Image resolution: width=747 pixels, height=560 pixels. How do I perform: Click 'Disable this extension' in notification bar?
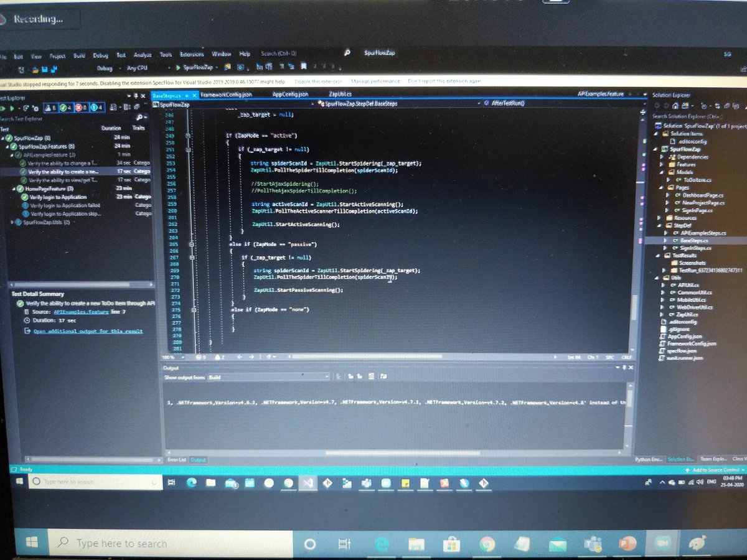point(318,82)
